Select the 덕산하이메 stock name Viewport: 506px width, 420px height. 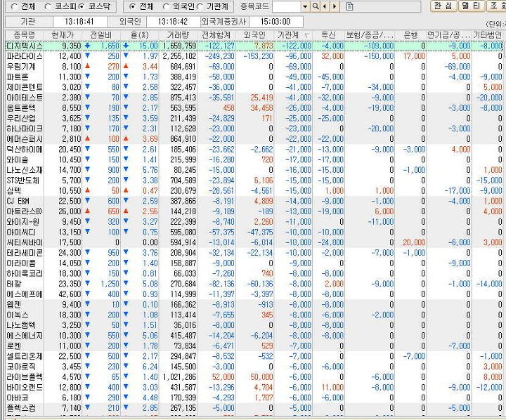point(25,150)
